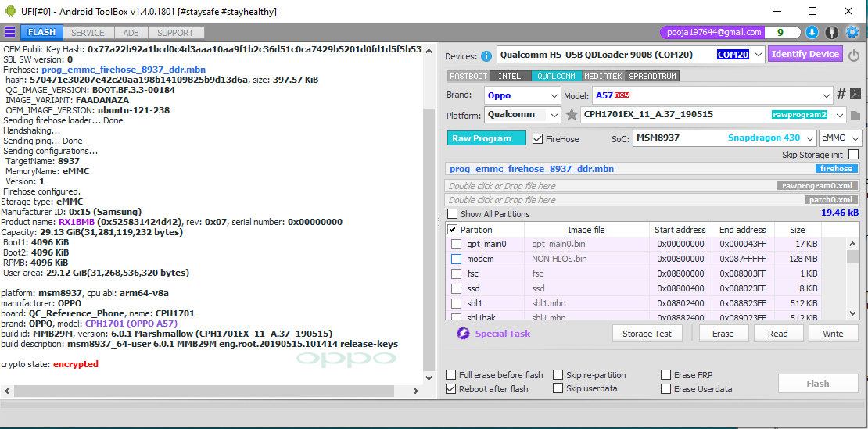Open the Model dropdown showing A57

pyautogui.click(x=712, y=95)
